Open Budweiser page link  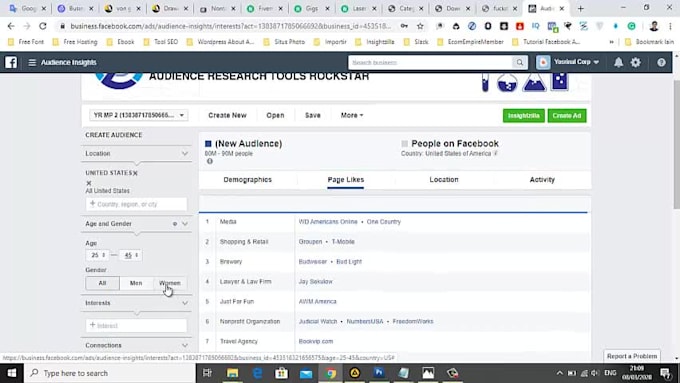[x=313, y=262]
